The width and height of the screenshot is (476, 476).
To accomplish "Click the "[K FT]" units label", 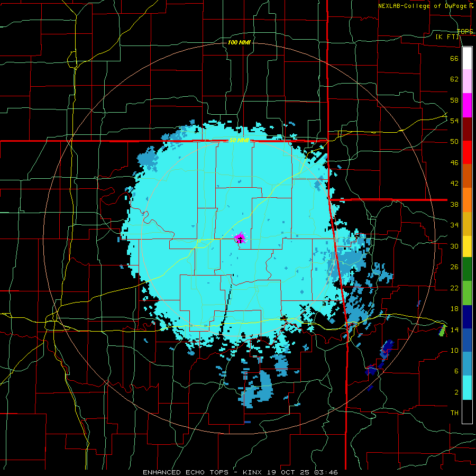I will pos(447,37).
